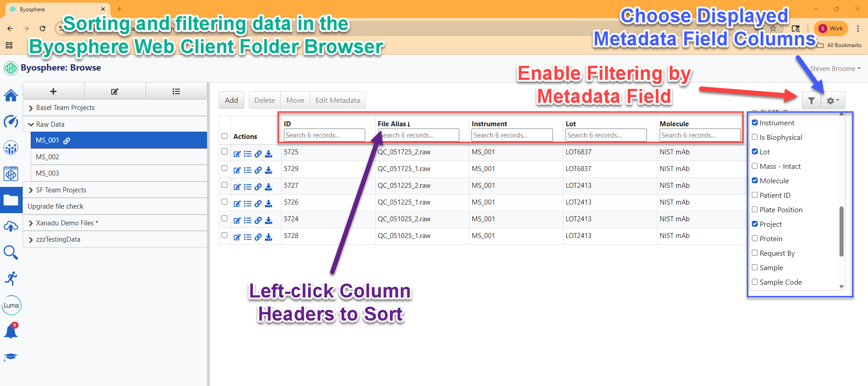Screen dimensions: 868x386
Task: Expand the Xanadu Demo Files folder
Action: point(31,223)
